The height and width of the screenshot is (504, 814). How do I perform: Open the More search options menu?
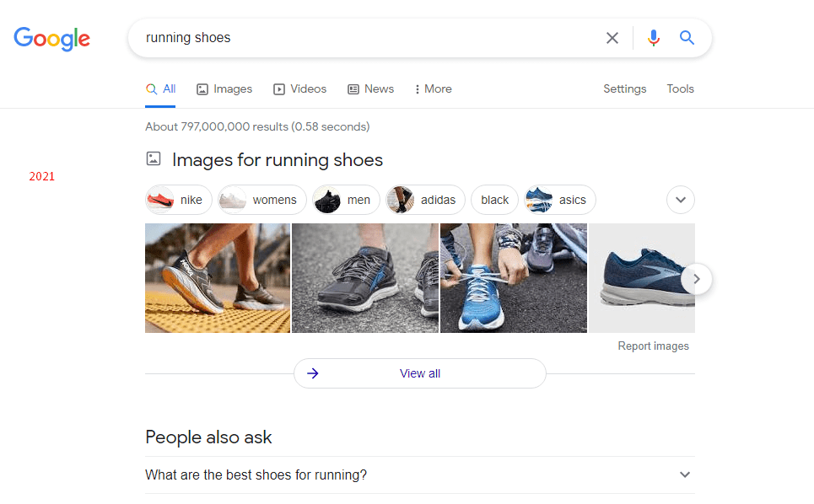pyautogui.click(x=433, y=88)
